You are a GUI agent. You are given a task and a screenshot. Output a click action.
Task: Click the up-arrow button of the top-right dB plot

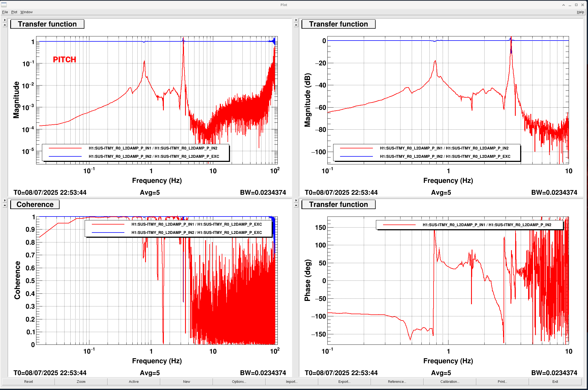[x=296, y=25]
